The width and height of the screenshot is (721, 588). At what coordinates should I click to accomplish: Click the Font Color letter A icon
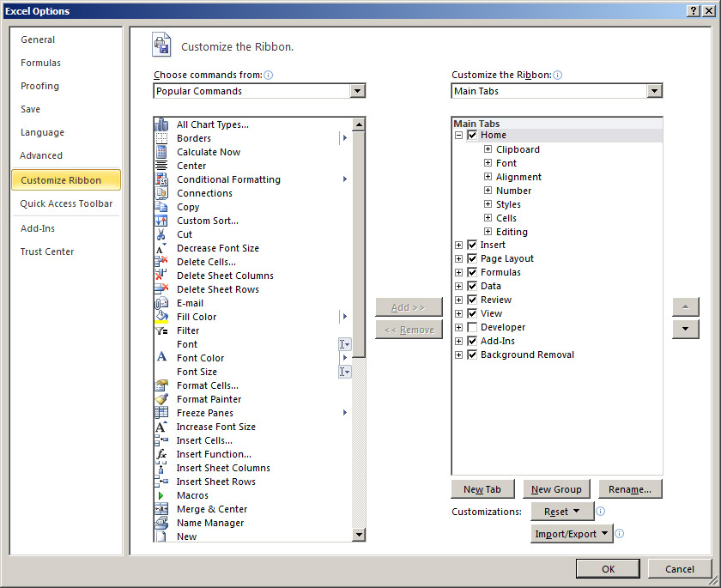161,357
